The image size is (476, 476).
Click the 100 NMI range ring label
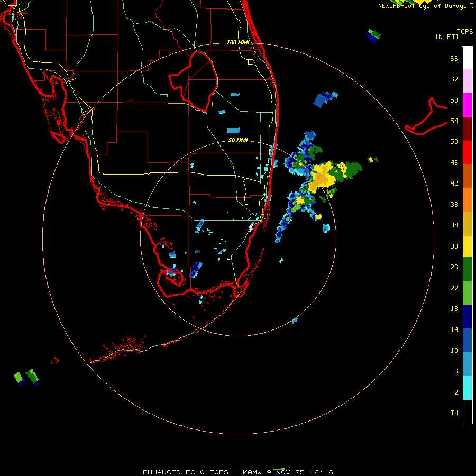point(238,42)
